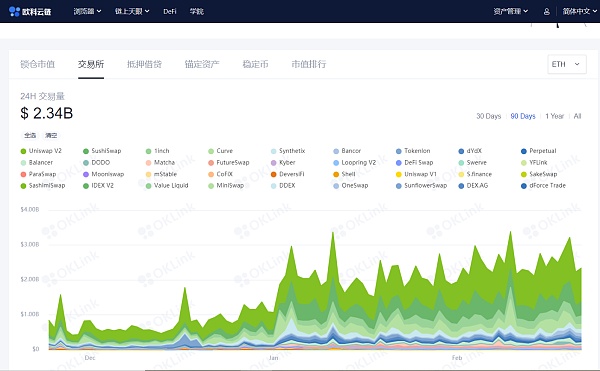Click the orange DeversiFi legend marker
This screenshot has width=600, height=371.
pyautogui.click(x=274, y=174)
